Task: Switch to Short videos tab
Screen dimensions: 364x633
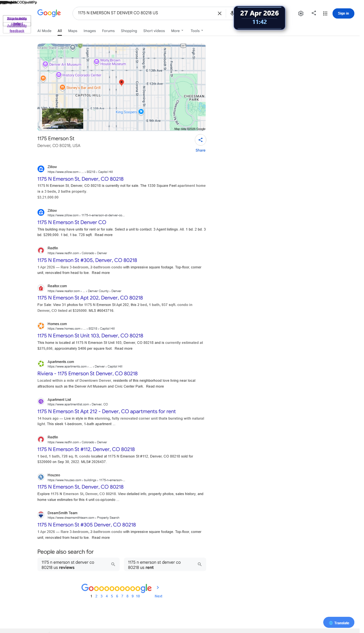Action: pos(154,31)
